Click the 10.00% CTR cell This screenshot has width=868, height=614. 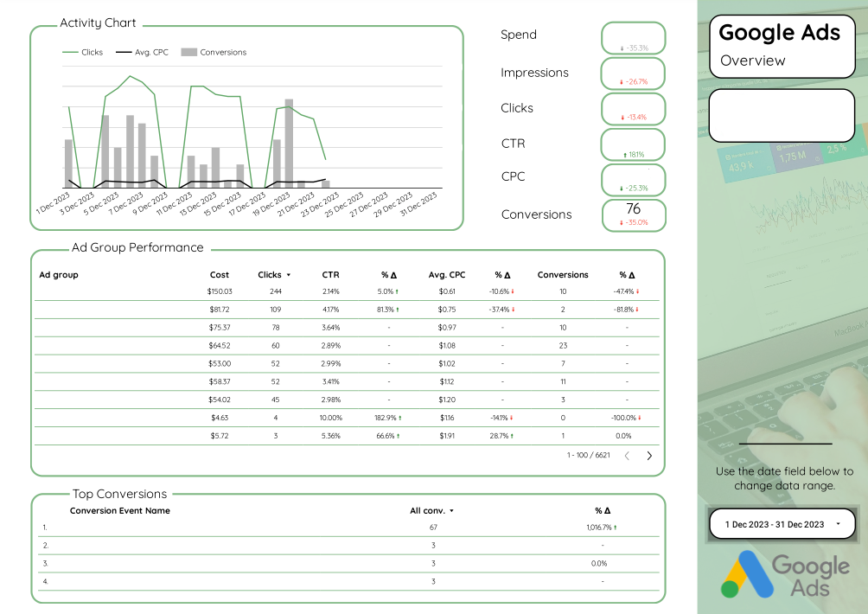tap(331, 418)
